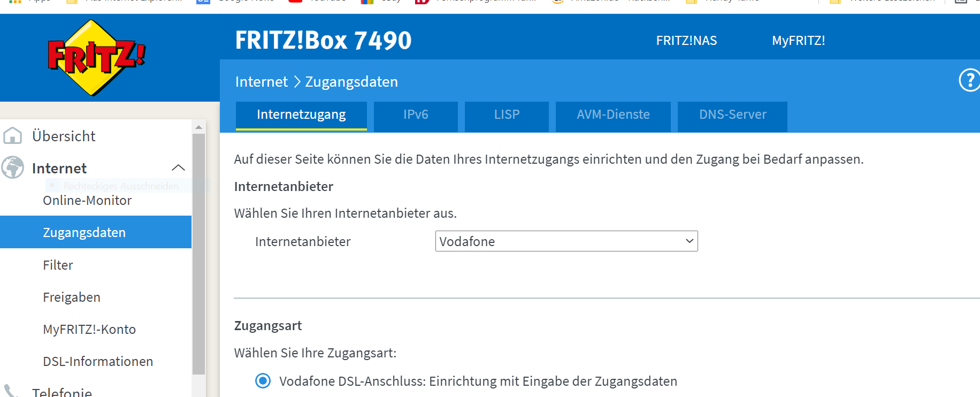
Task: Open the help question mark icon
Action: pos(969,81)
